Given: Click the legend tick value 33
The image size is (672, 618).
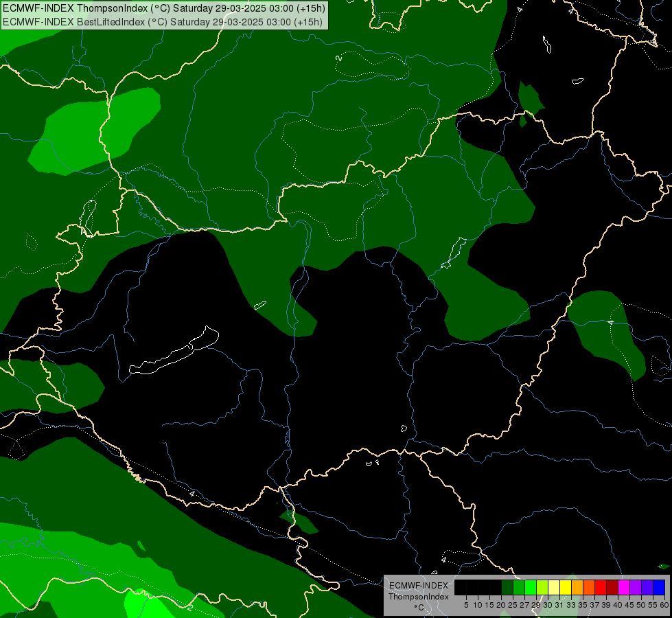Looking at the screenshot, I should coord(571,605).
